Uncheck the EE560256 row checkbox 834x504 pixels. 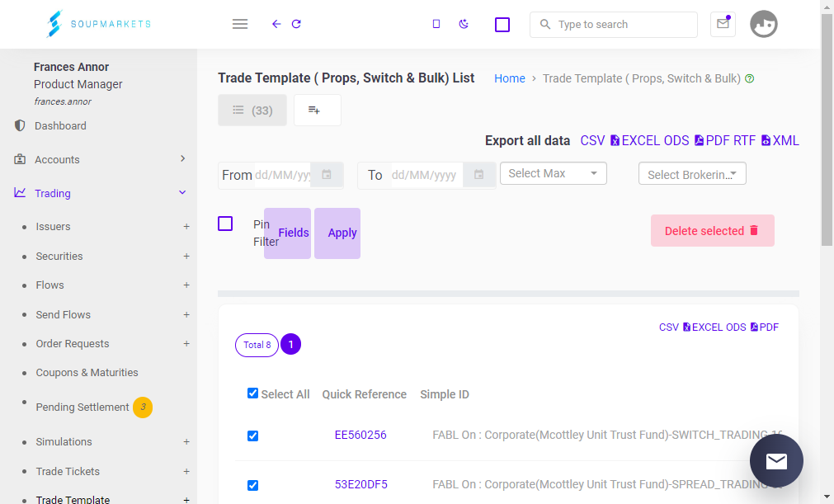click(252, 436)
